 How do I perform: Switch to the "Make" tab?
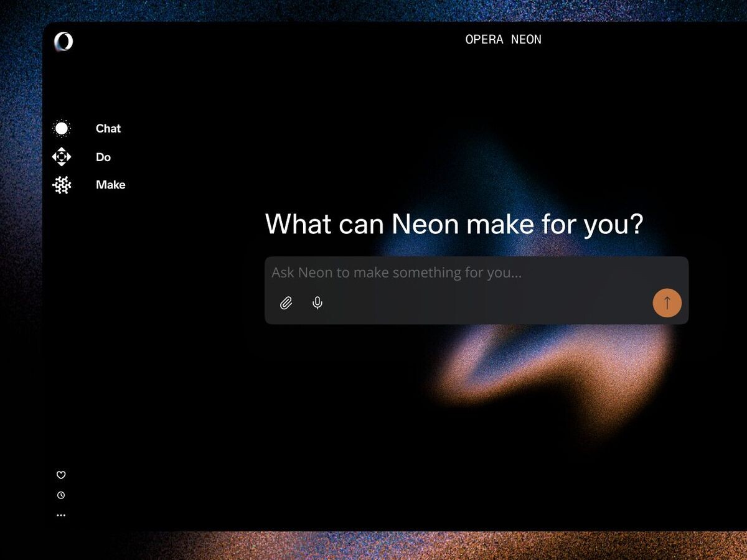110,185
